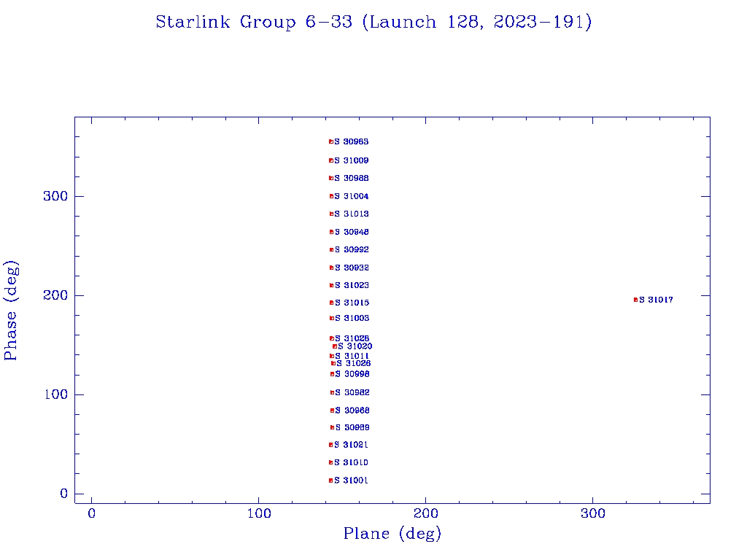Screen dimensions: 747x560
Task: Select the satellite label 'S 31017'
Action: click(x=656, y=300)
